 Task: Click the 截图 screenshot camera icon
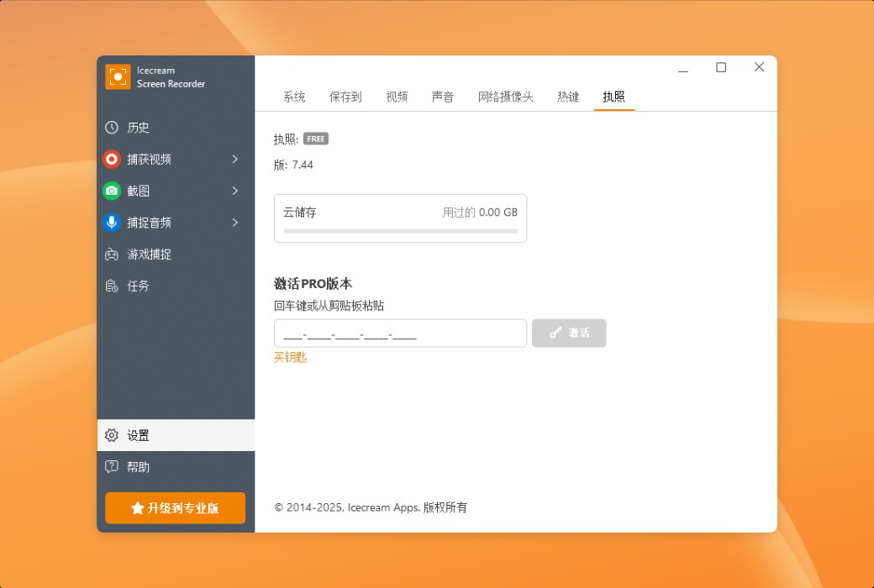point(112,191)
